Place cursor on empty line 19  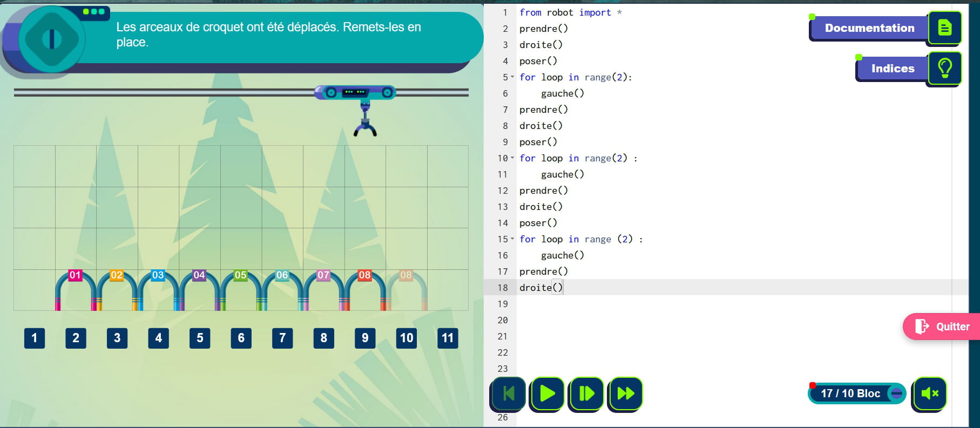click(648, 304)
